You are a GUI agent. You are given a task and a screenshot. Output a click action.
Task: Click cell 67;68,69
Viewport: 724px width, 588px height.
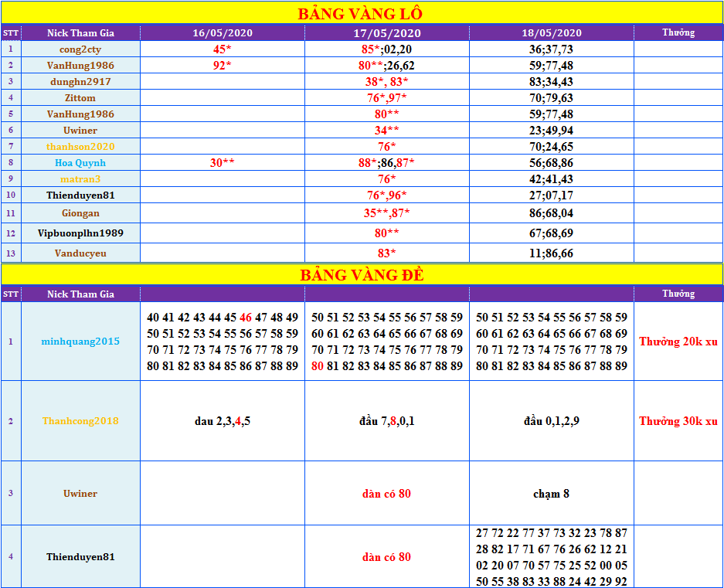click(552, 233)
